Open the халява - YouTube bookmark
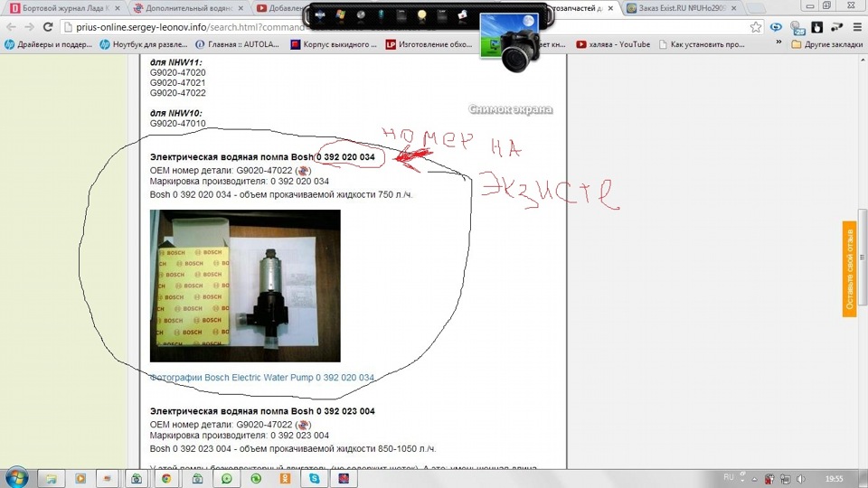 [x=613, y=44]
